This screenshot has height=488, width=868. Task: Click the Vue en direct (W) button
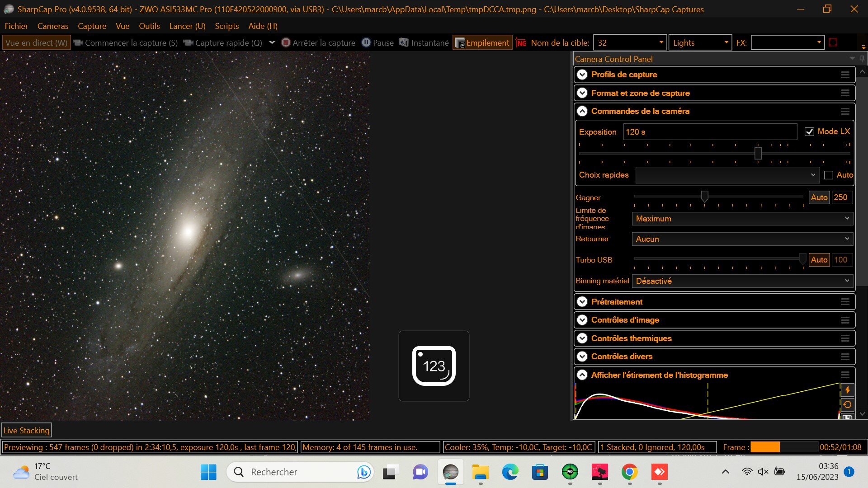click(36, 43)
